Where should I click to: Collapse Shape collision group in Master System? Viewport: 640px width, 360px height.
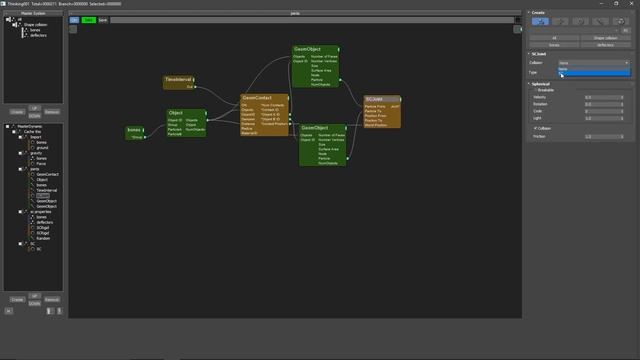[14, 24]
